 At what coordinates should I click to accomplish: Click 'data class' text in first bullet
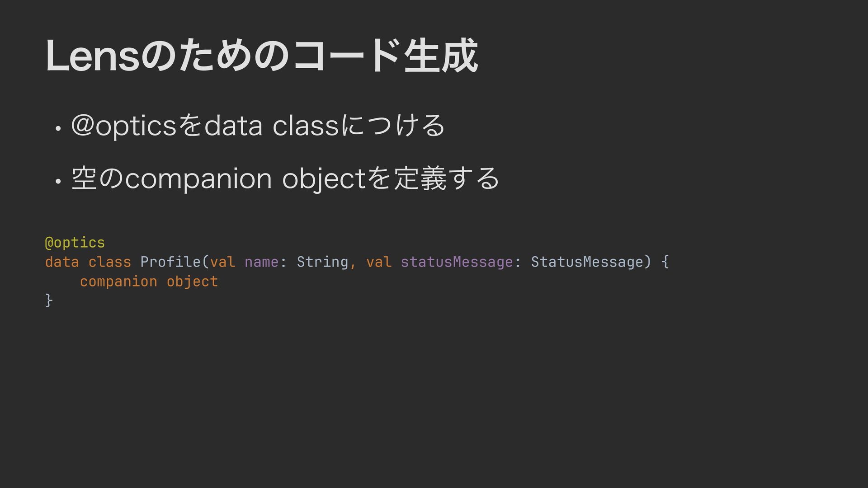tap(271, 125)
